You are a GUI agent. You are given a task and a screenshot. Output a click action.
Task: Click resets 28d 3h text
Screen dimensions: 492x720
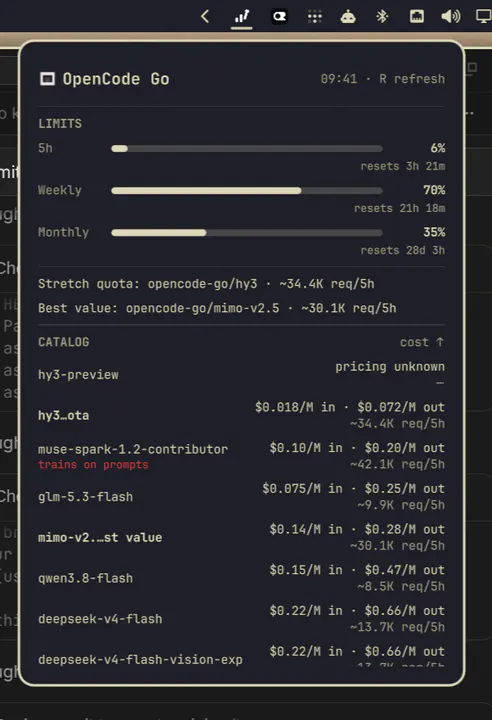click(403, 251)
